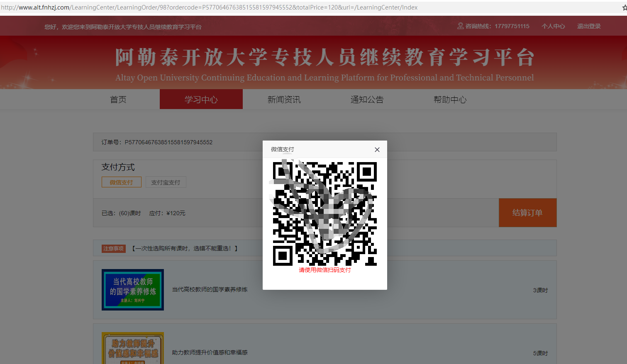Click the WeChat payment QR code
This screenshot has height=364, width=627.
point(325,214)
